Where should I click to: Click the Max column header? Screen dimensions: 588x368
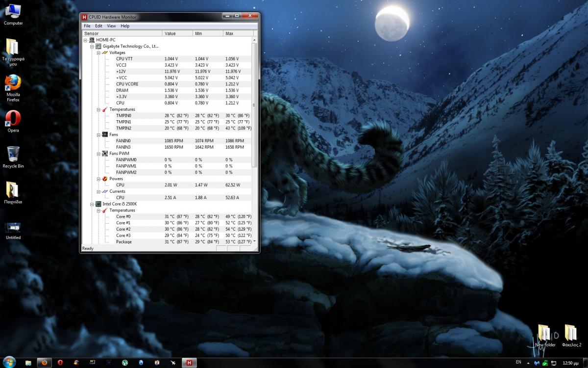pos(239,33)
